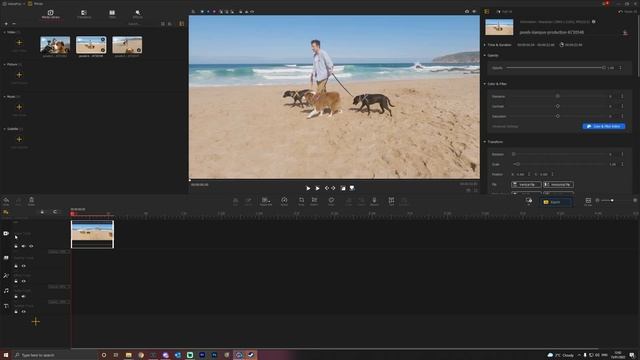This screenshot has height=360, width=640.
Task: Click the red playhead marker on timeline ruler
Action: tap(73, 214)
